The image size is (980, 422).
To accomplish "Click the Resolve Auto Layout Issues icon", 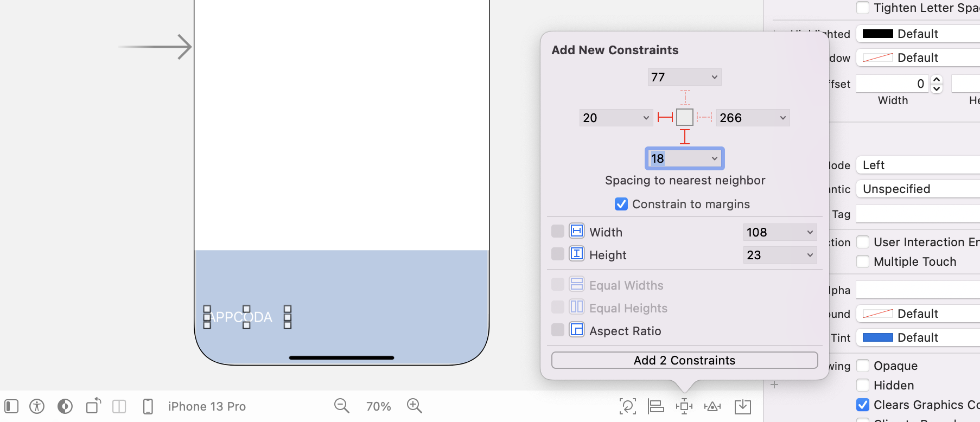I will pos(712,406).
